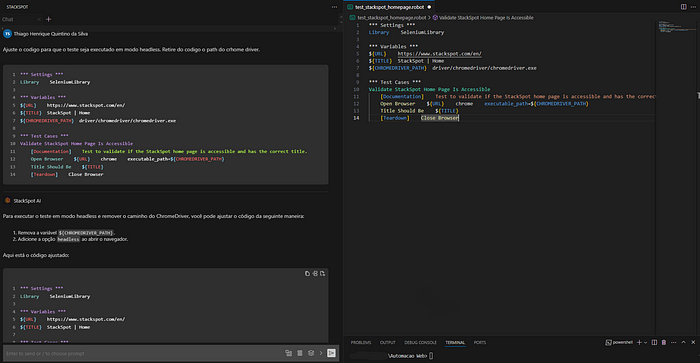Viewport: 700px width, 363px height.
Task: Click 'Aqui está o código ajustado:' text
Action: pyautogui.click(x=36, y=255)
